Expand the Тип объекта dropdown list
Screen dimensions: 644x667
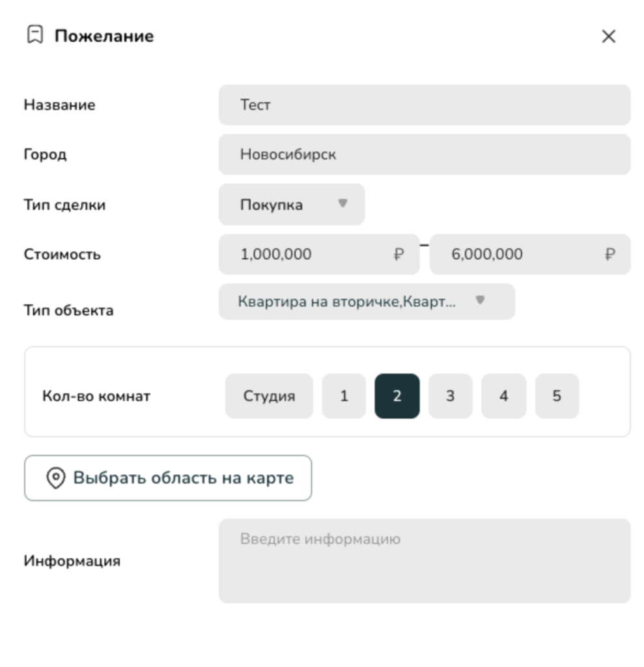point(367,302)
